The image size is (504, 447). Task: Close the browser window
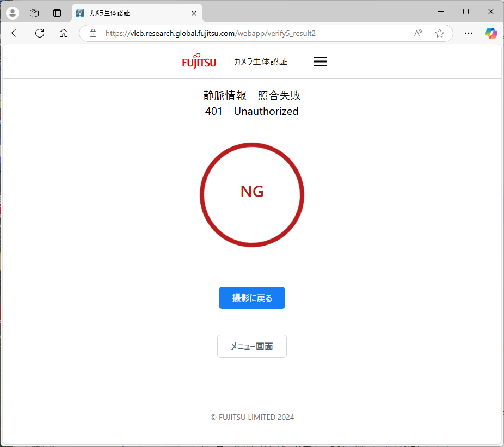(491, 11)
